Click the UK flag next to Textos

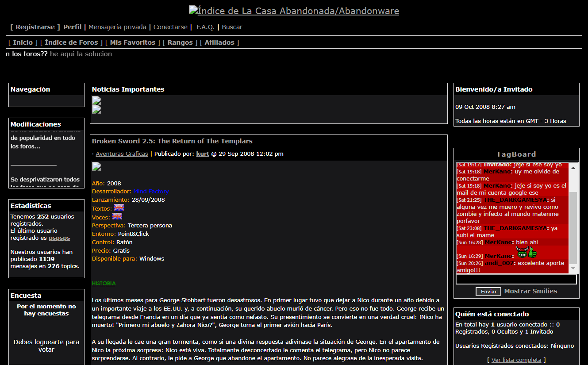point(119,208)
